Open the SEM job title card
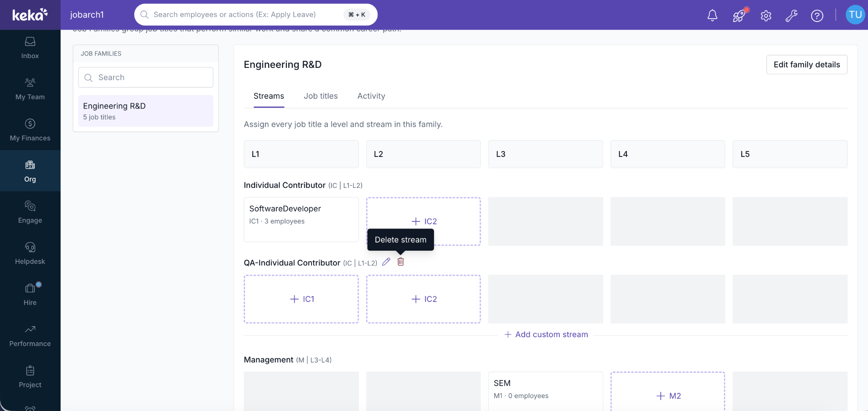868x411 pixels. 545,391
